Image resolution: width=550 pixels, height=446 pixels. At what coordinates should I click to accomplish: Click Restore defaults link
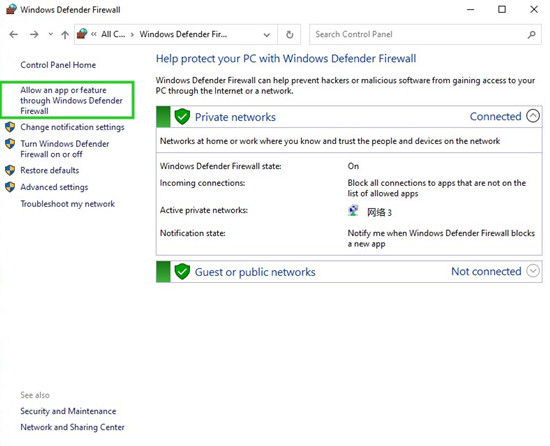click(x=49, y=170)
